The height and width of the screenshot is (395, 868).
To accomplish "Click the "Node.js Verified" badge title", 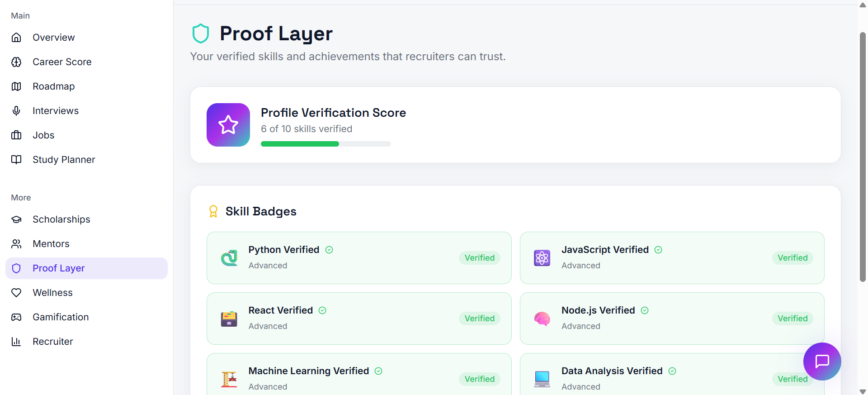I will [x=598, y=310].
